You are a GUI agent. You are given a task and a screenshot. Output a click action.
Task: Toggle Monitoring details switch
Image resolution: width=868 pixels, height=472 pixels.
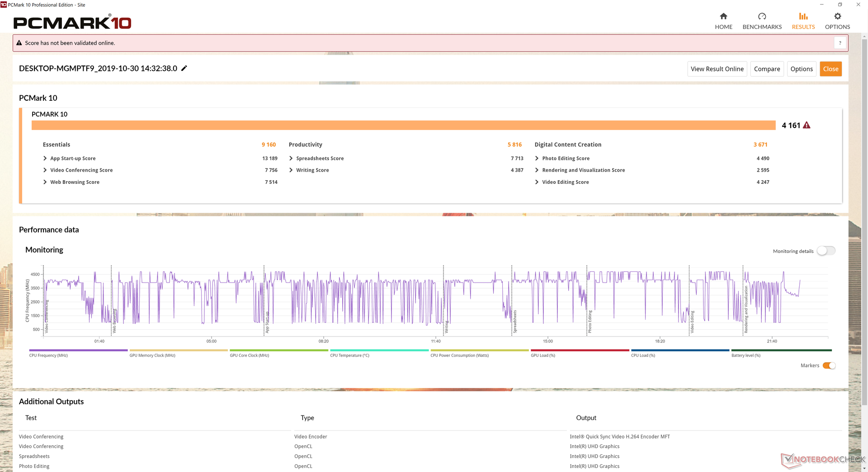(x=826, y=251)
